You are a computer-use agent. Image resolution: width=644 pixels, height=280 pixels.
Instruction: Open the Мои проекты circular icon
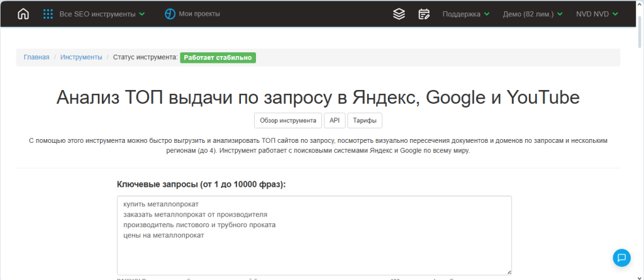pyautogui.click(x=170, y=14)
